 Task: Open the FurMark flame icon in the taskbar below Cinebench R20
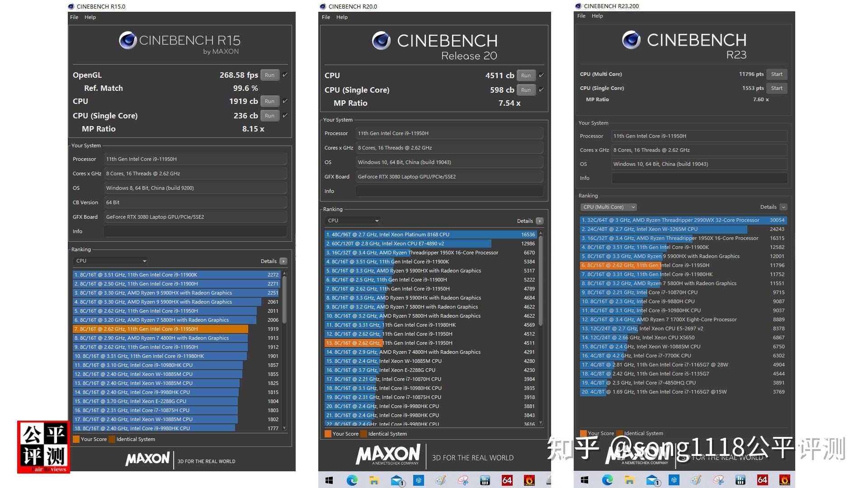529,480
